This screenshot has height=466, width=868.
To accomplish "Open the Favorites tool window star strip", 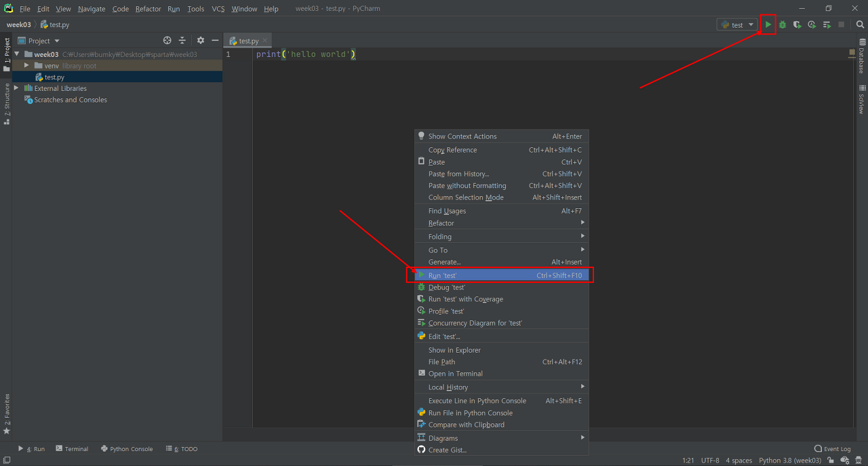I will 7,414.
